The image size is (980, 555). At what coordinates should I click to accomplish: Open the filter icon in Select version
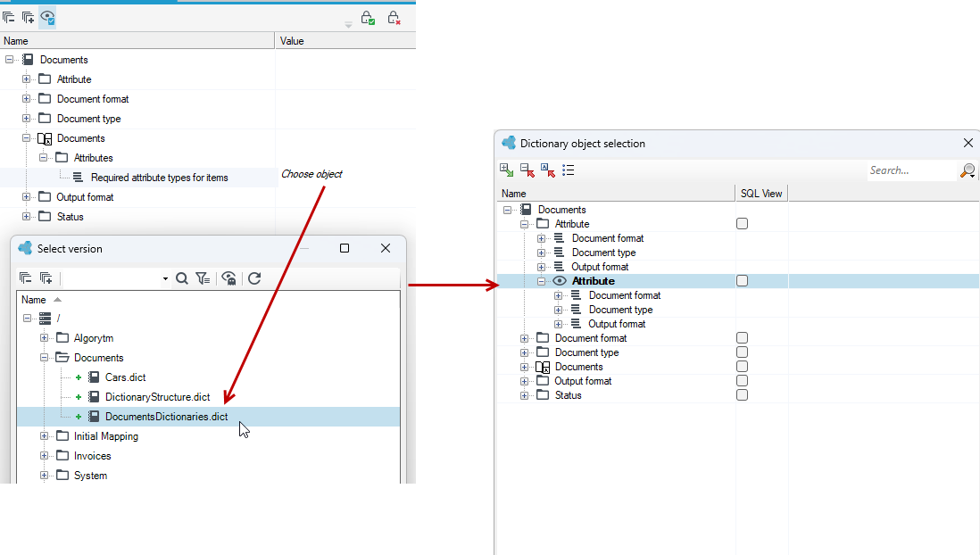[203, 278]
